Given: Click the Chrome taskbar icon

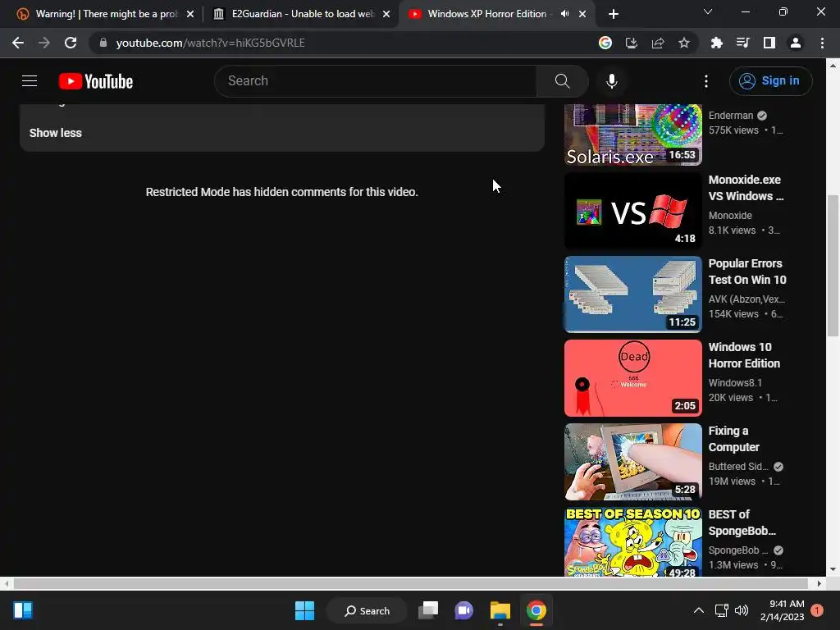Looking at the screenshot, I should point(536,610).
